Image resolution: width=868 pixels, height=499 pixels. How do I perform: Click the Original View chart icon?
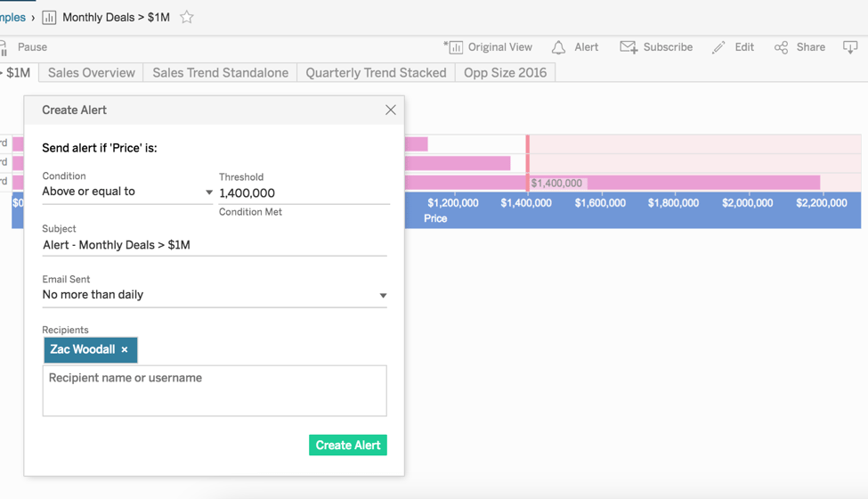(454, 47)
